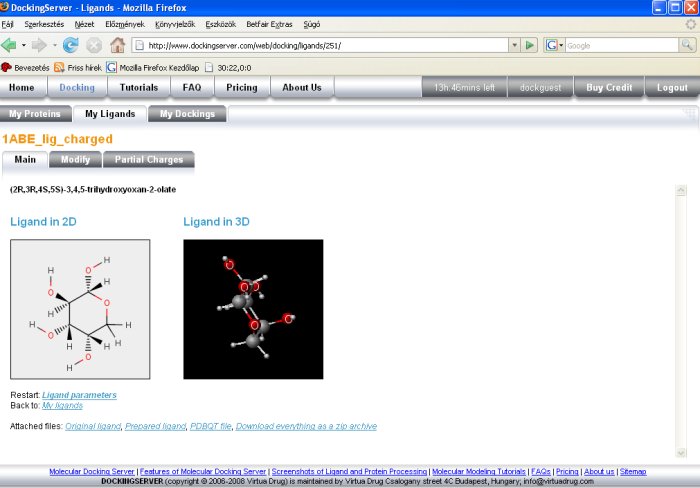
Task: Click the Google search magnifier icon
Action: [x=687, y=45]
